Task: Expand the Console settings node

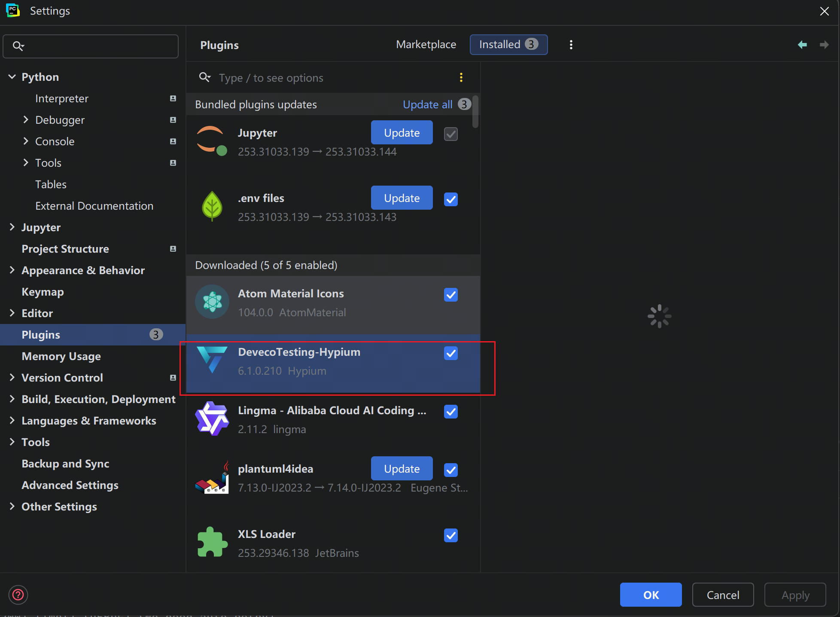Action: (26, 141)
